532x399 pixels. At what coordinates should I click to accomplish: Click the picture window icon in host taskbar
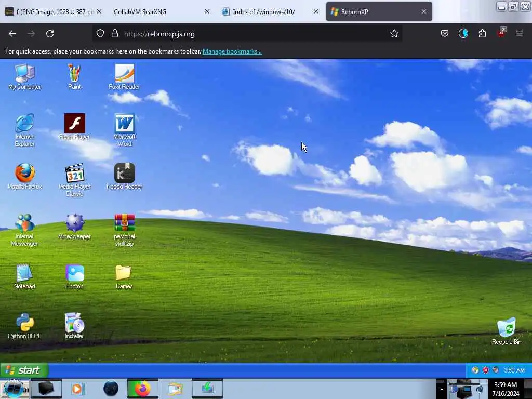pyautogui.click(x=175, y=389)
